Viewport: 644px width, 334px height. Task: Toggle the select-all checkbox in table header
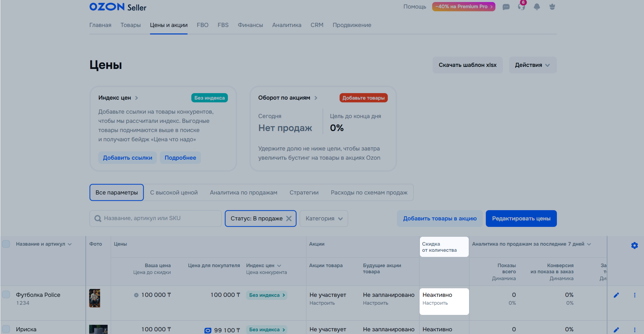[x=6, y=244]
